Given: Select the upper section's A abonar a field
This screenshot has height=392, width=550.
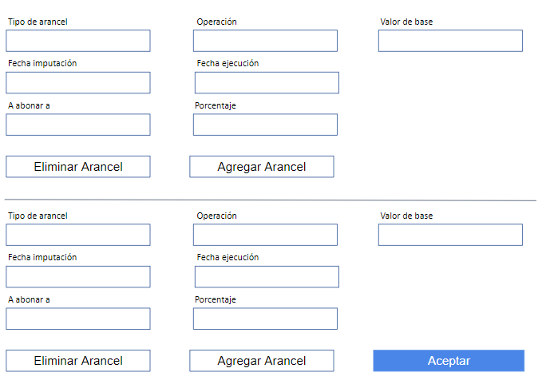Looking at the screenshot, I should (x=78, y=125).
